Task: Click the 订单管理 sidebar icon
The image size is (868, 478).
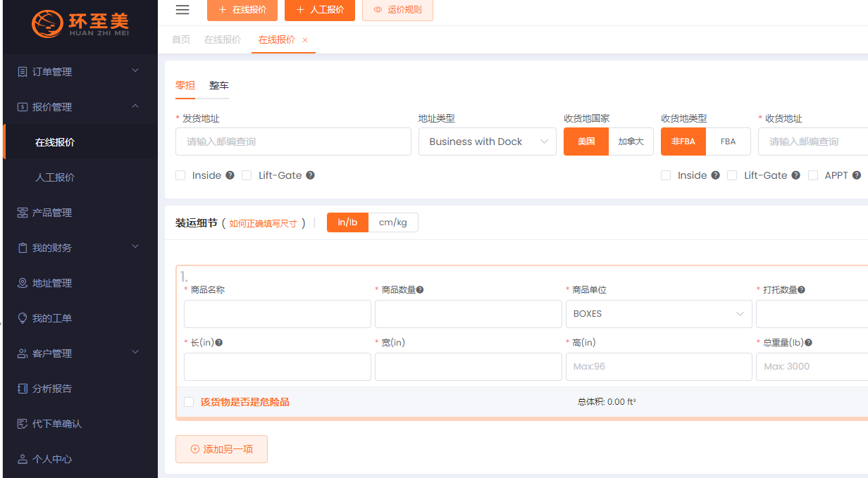Action: pos(23,72)
